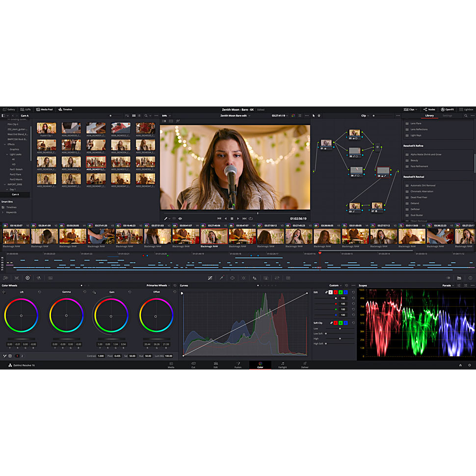Adjust the Offset master wheel slider
476x476 pixels.
point(156,339)
